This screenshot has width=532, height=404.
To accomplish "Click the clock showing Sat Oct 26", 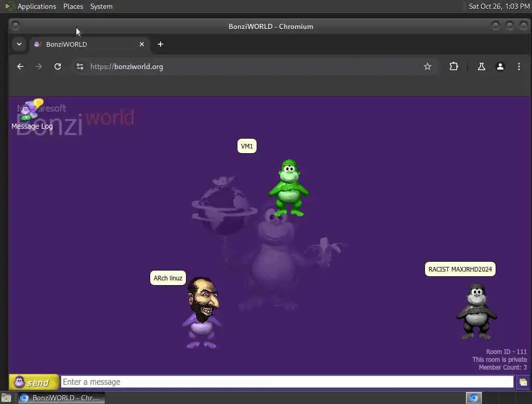I will click(499, 6).
